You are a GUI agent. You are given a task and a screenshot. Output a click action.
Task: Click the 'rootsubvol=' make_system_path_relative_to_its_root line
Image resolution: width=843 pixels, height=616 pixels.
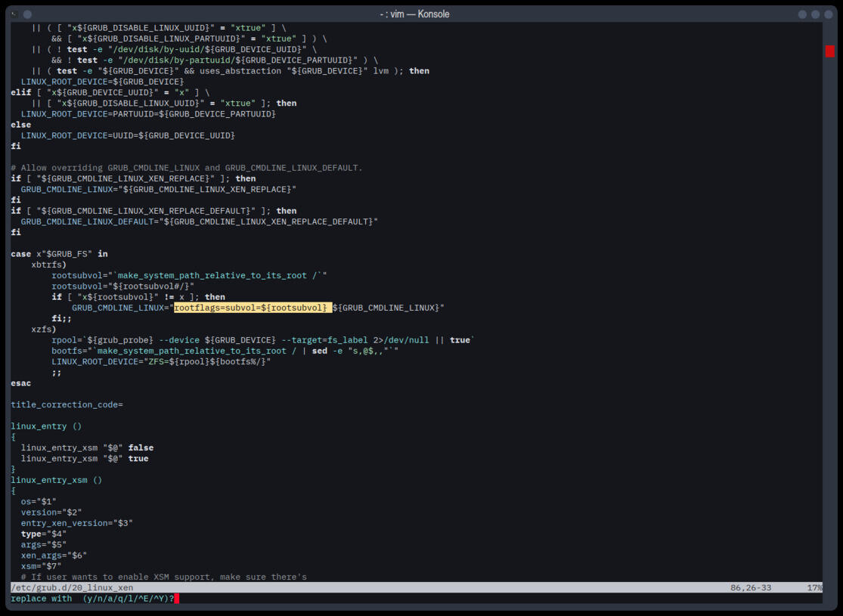[x=189, y=275]
